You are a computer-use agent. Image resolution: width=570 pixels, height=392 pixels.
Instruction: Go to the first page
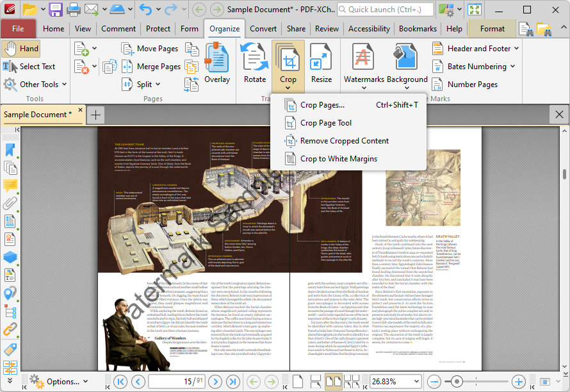pos(120,382)
